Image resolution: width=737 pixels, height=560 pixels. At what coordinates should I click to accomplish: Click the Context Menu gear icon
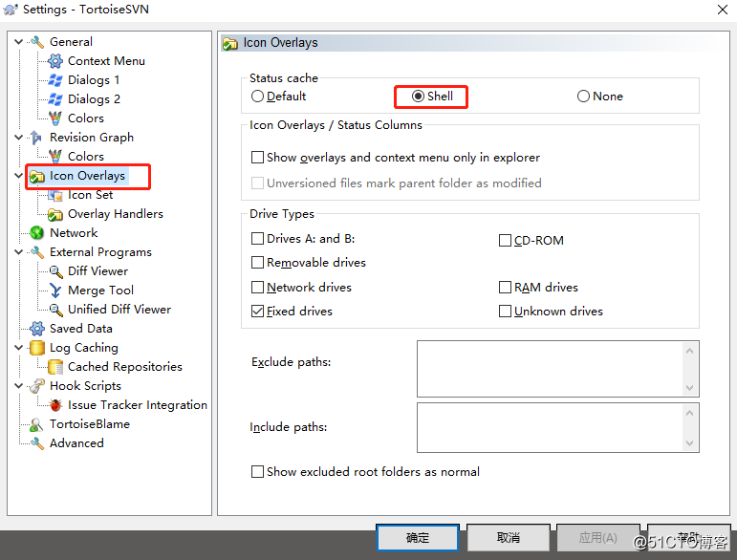coord(55,61)
